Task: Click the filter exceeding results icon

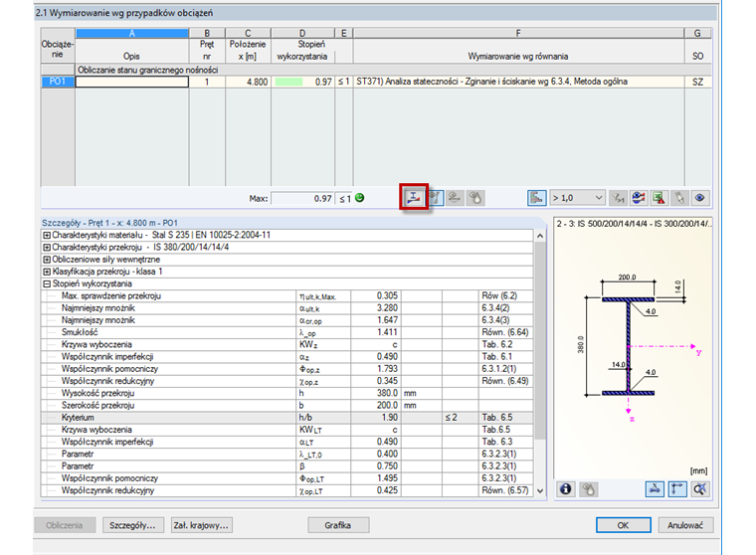Action: click(617, 198)
